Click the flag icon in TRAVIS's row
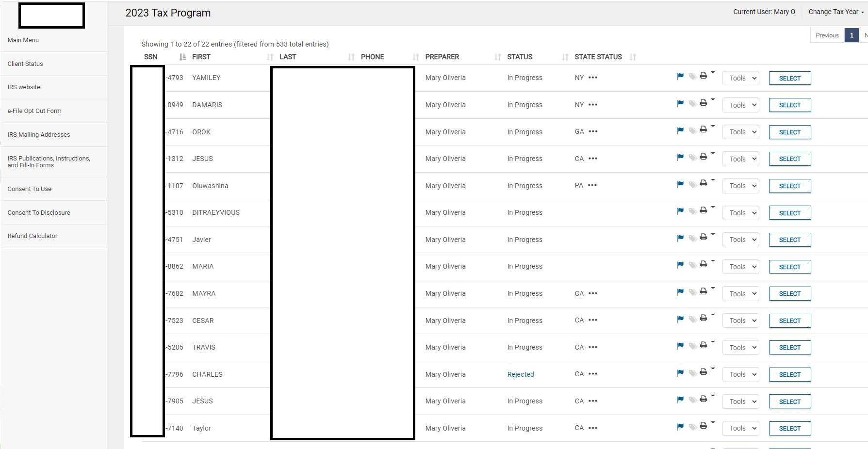 [680, 346]
